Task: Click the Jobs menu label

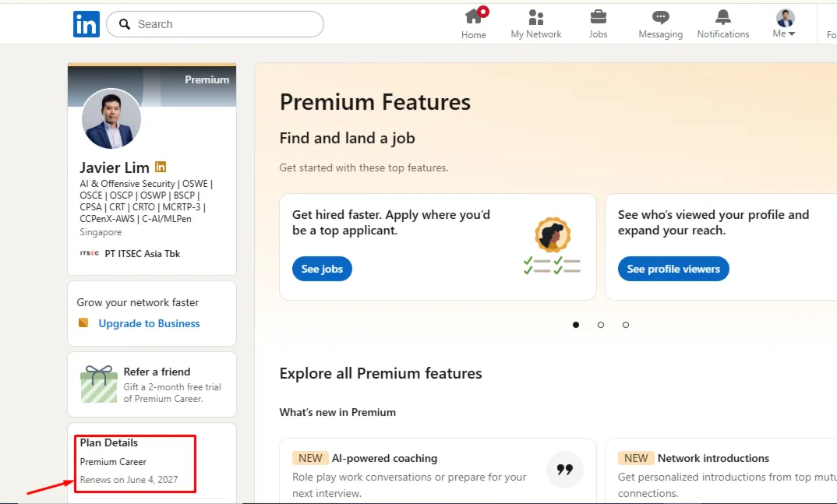Action: pos(598,34)
